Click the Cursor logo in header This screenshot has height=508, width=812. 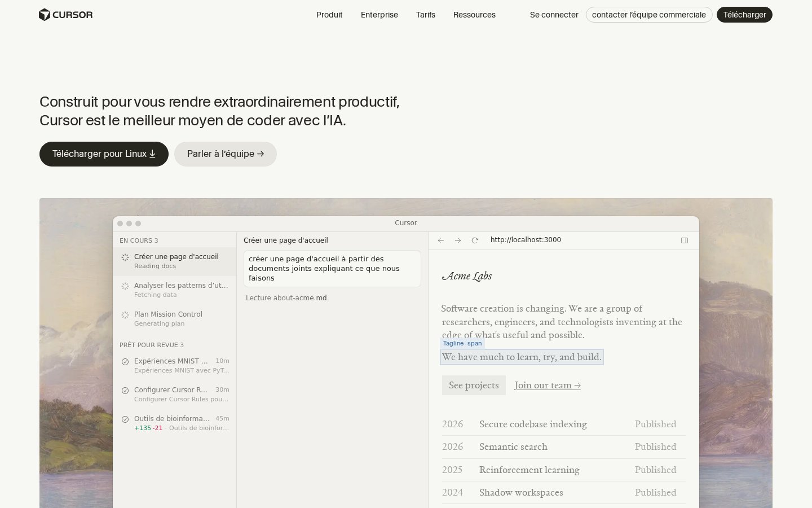pos(65,15)
